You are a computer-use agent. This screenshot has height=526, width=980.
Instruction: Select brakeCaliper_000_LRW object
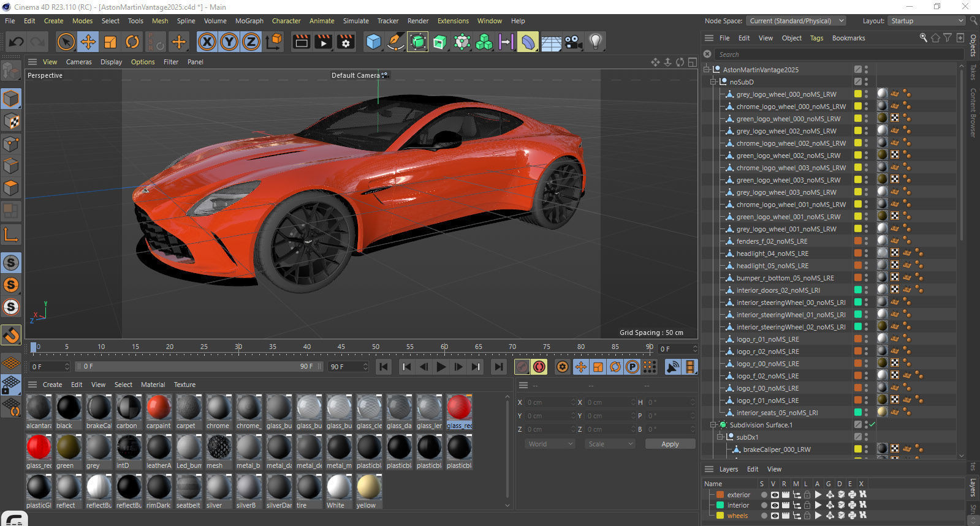pos(777,449)
